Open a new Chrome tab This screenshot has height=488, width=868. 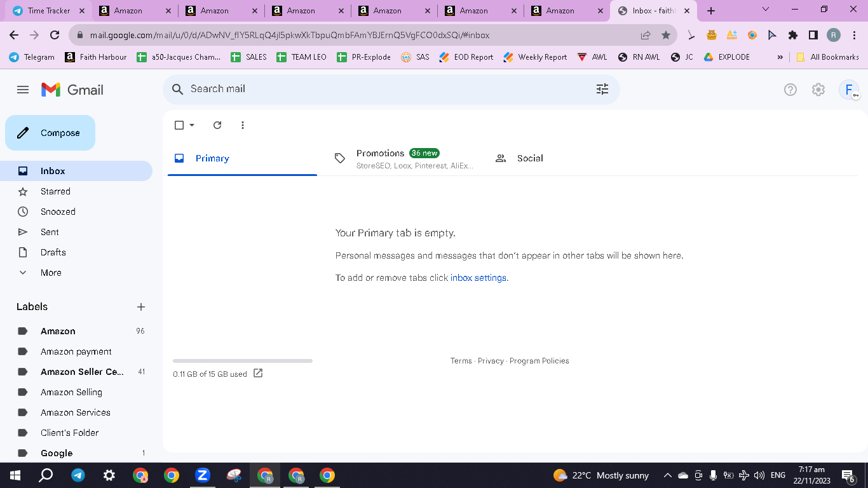(711, 11)
